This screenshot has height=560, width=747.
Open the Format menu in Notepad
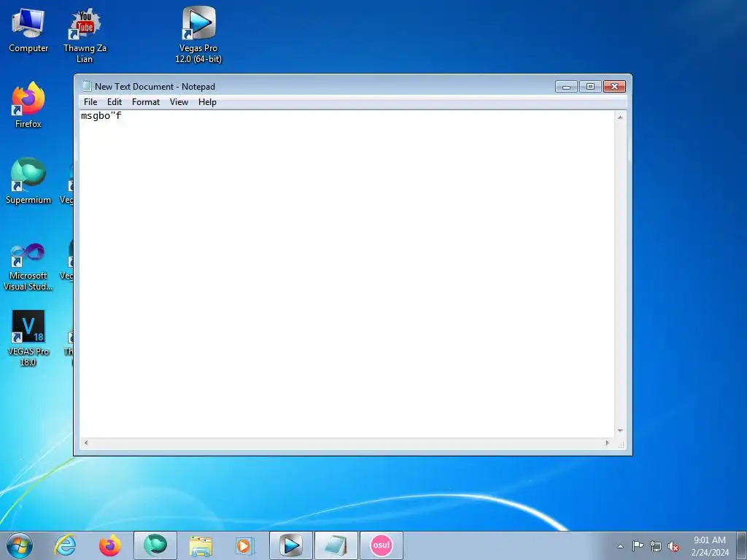click(146, 102)
